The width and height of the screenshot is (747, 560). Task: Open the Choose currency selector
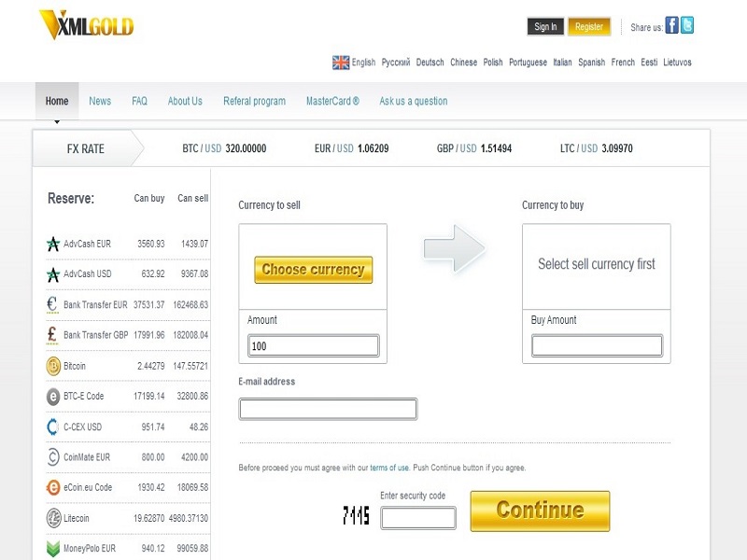pyautogui.click(x=312, y=270)
